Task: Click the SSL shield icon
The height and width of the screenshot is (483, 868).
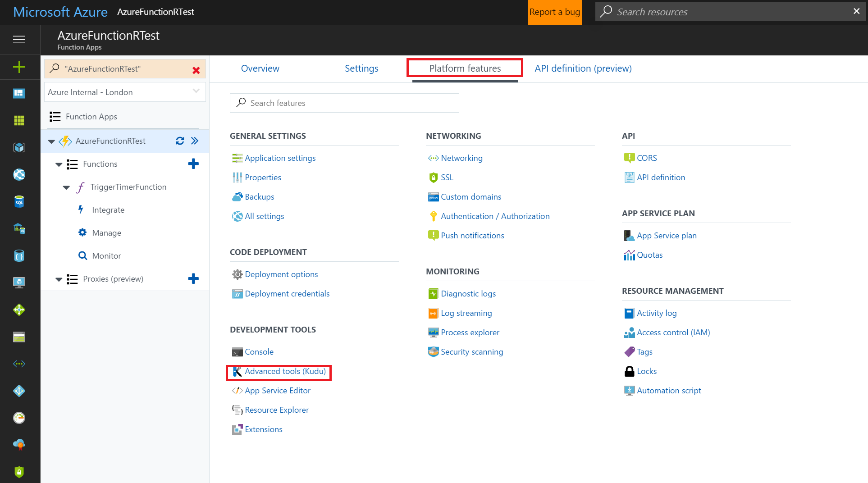Action: tap(433, 178)
